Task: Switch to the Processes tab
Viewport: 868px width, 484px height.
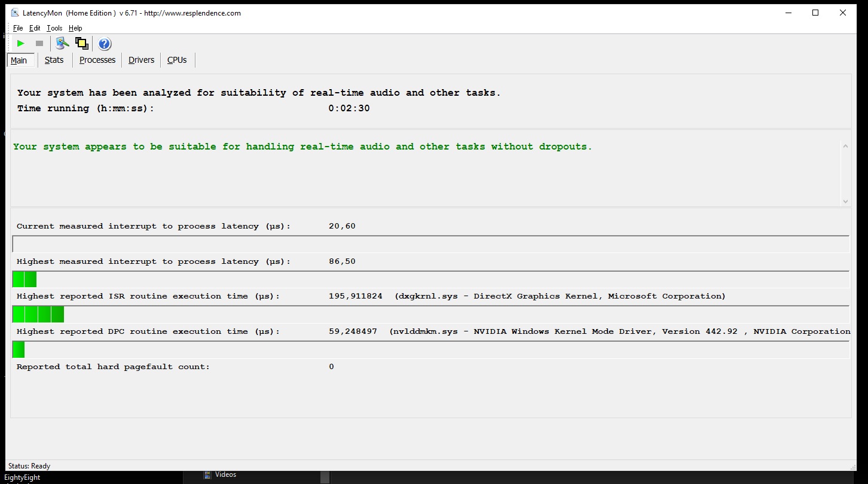Action: click(x=97, y=60)
